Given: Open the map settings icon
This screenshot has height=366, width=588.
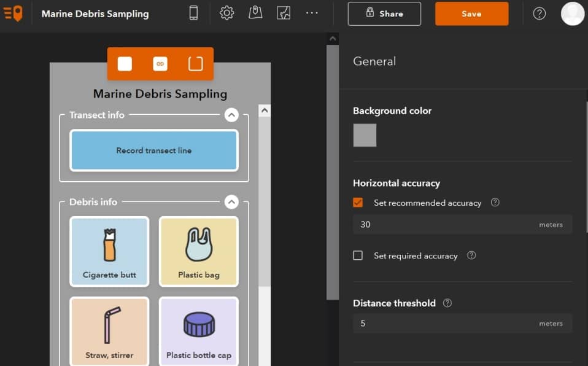Looking at the screenshot, I should (x=255, y=13).
